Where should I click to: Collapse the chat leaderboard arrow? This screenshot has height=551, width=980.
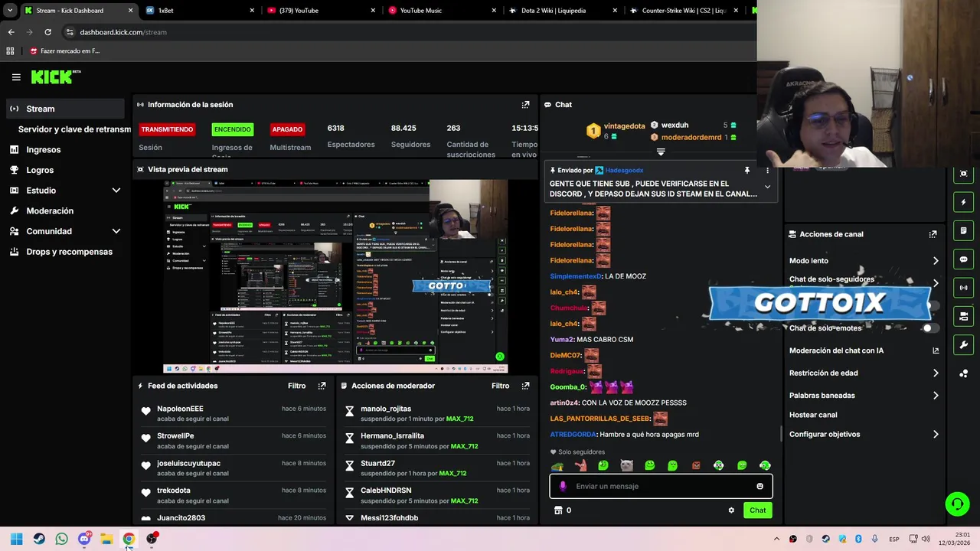tap(661, 152)
